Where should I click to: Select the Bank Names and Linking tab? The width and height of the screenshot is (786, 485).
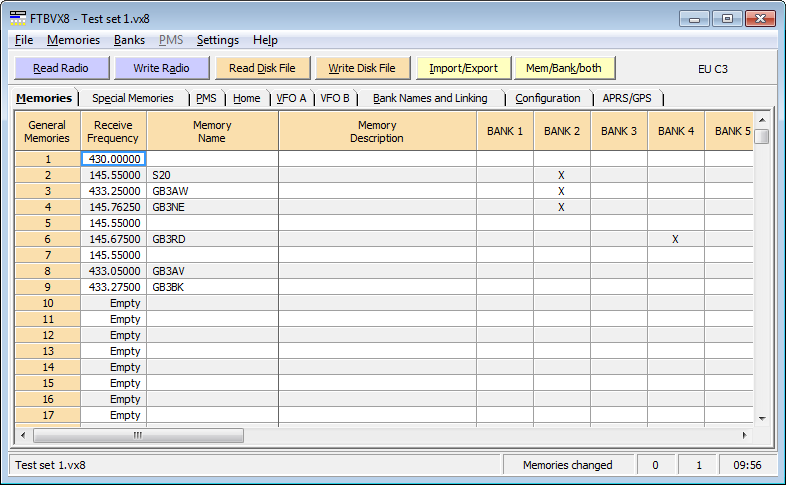pyautogui.click(x=430, y=98)
